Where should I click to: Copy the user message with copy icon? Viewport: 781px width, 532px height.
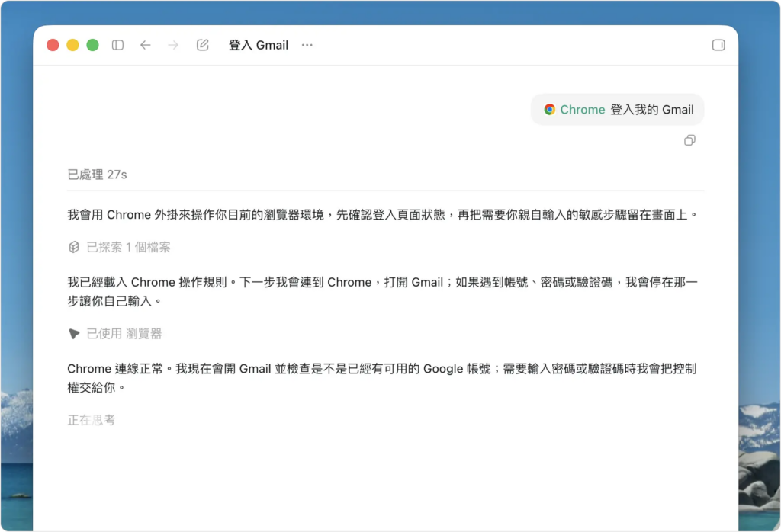click(x=689, y=140)
